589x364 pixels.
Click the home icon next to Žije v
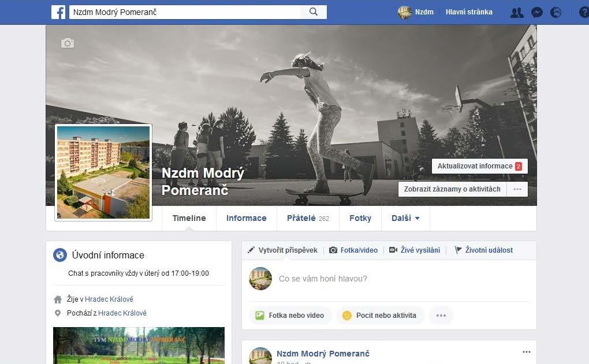coord(58,299)
